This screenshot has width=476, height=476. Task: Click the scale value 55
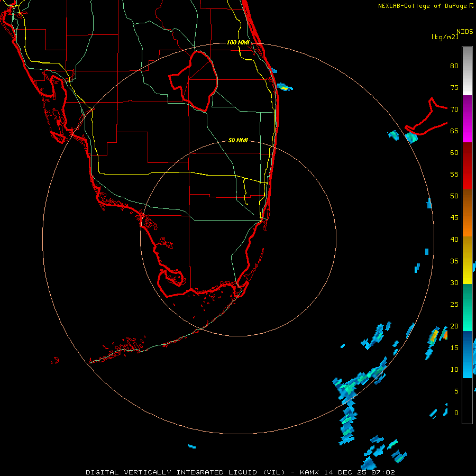point(454,174)
